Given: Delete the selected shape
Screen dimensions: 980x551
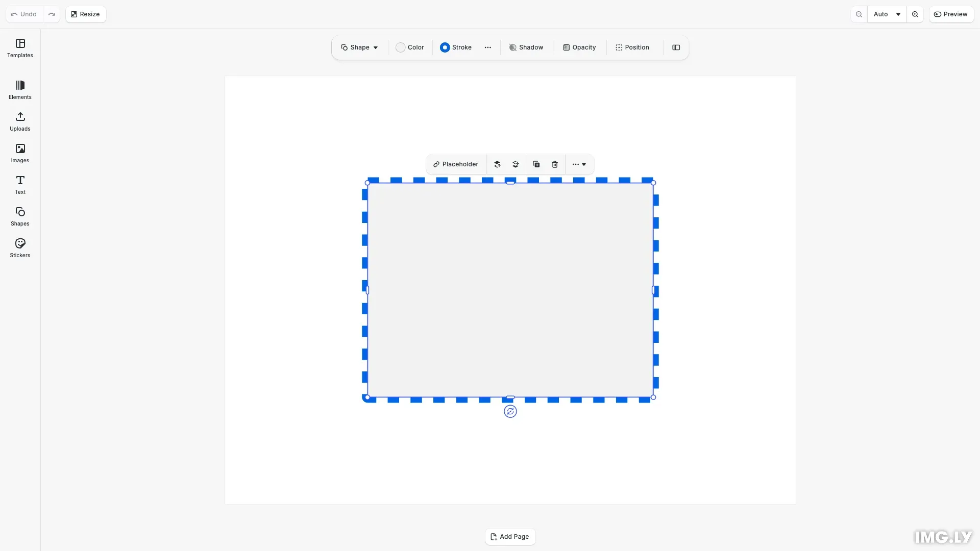Looking at the screenshot, I should tap(554, 164).
